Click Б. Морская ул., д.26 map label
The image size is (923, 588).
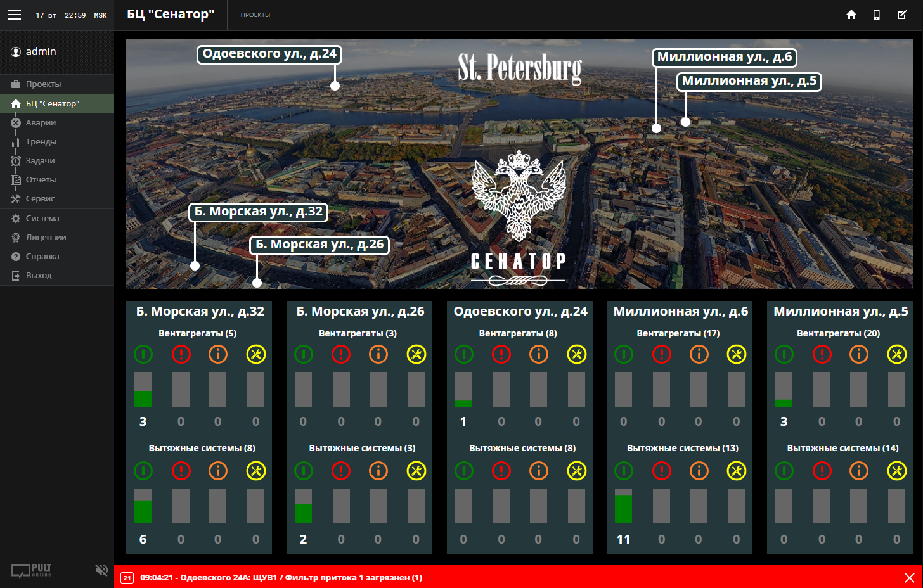319,245
